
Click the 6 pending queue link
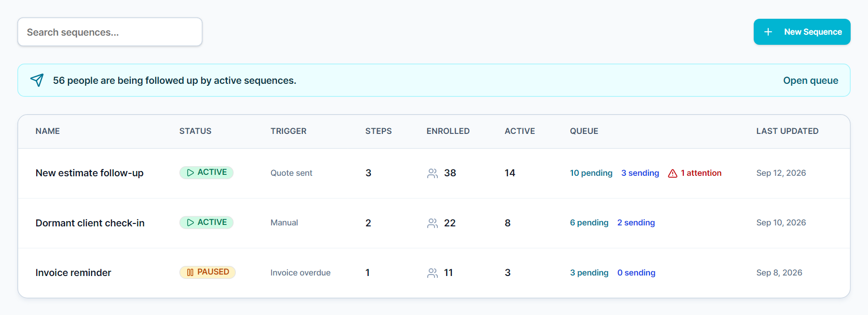click(589, 223)
